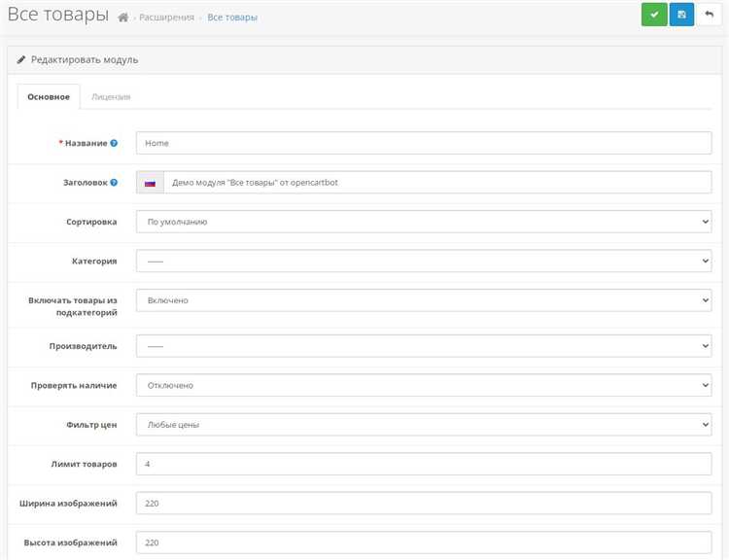The width and height of the screenshot is (729, 560).
Task: Click the green checkmark save button
Action: click(654, 15)
